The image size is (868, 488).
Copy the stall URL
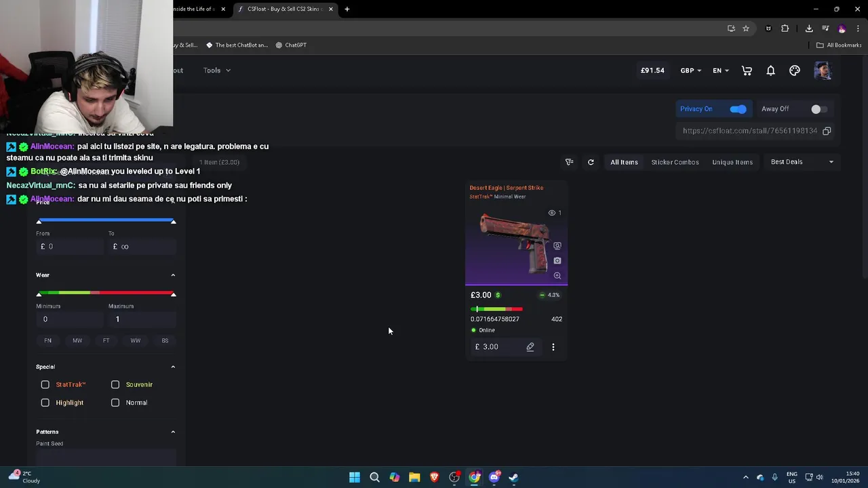point(827,131)
